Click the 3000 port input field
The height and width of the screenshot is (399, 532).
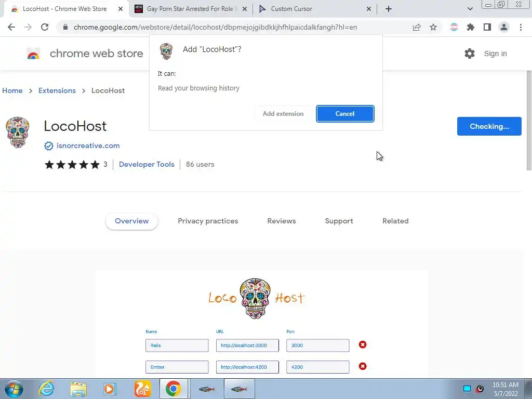[x=317, y=345]
